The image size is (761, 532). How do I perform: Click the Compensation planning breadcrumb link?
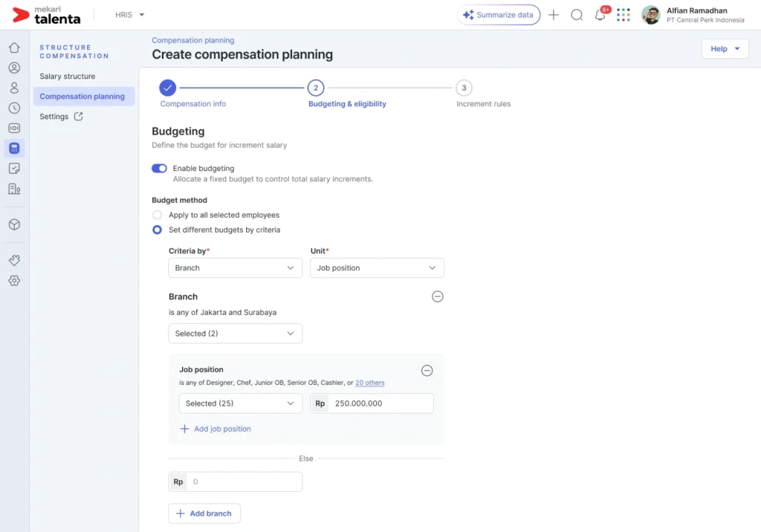192,40
